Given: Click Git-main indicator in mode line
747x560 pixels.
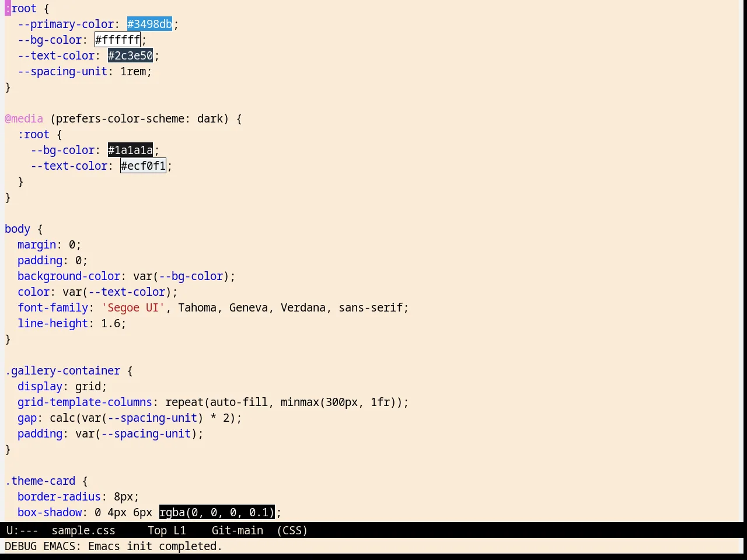Looking at the screenshot, I should pyautogui.click(x=238, y=530).
